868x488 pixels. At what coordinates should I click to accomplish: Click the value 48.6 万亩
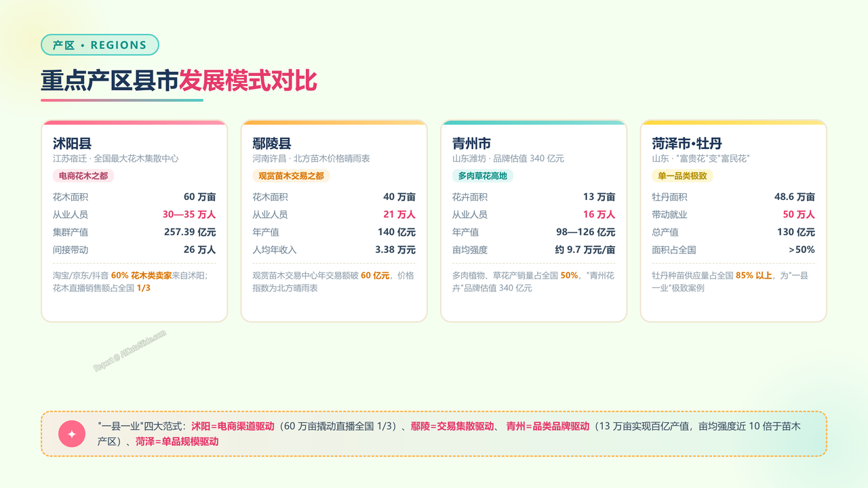[795, 197]
